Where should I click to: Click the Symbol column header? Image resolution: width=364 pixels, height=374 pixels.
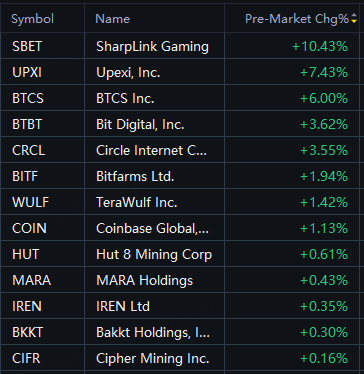pos(32,19)
